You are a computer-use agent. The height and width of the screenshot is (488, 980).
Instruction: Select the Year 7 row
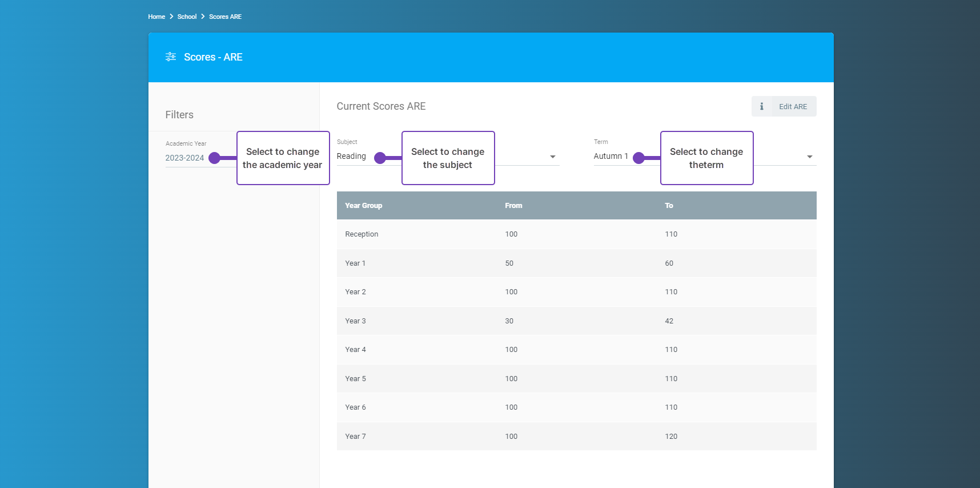(576, 437)
